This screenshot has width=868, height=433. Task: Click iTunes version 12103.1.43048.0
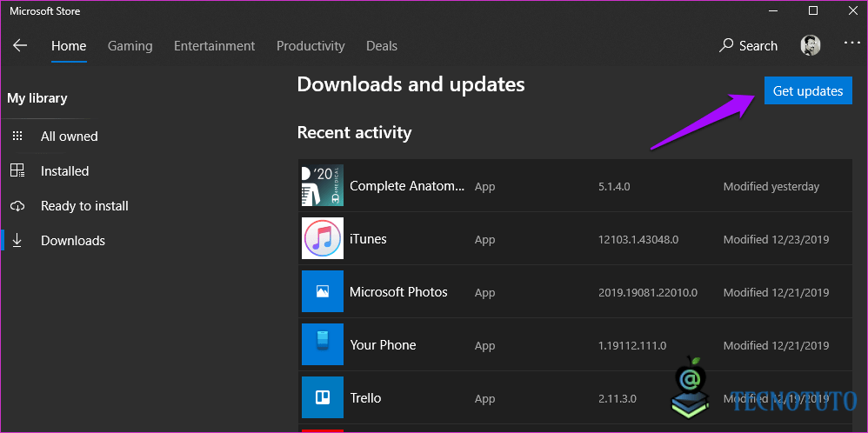[x=638, y=240]
